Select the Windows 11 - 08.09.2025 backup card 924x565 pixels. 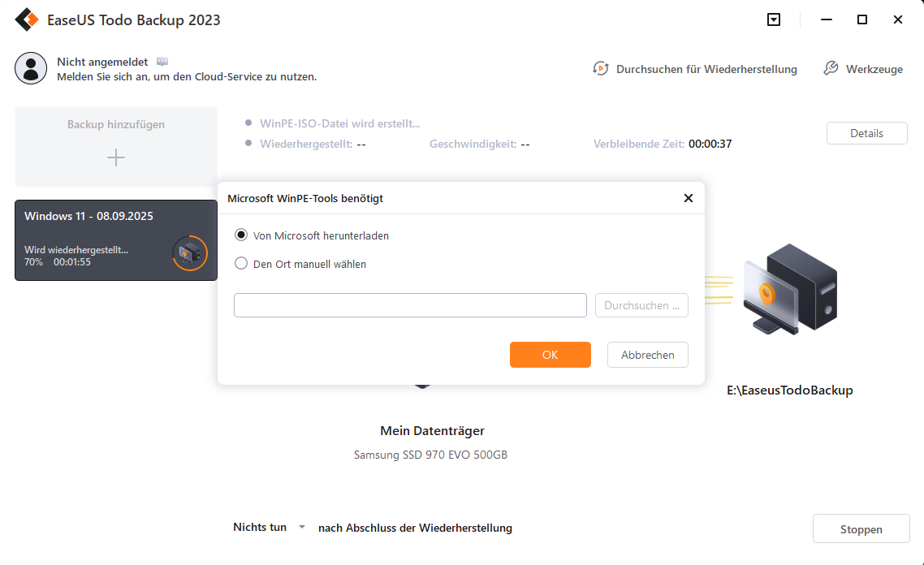pyautogui.click(x=116, y=240)
